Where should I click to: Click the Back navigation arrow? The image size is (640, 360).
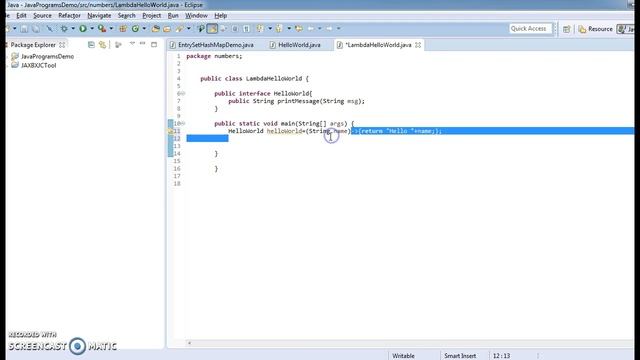[x=311, y=29]
